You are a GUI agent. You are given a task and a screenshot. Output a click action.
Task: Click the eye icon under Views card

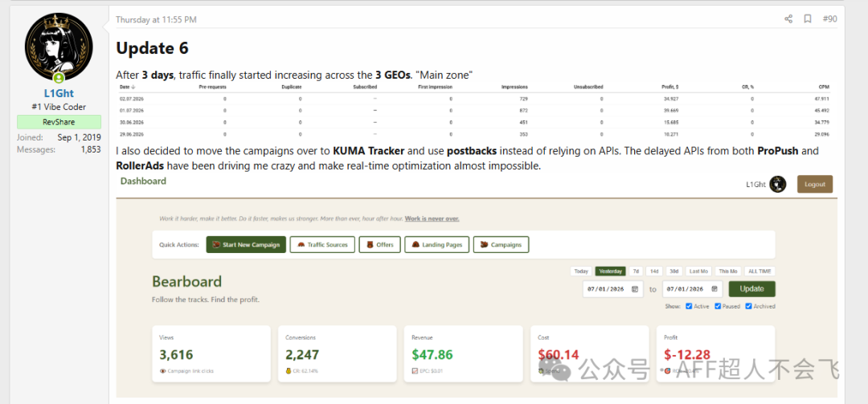pyautogui.click(x=162, y=371)
